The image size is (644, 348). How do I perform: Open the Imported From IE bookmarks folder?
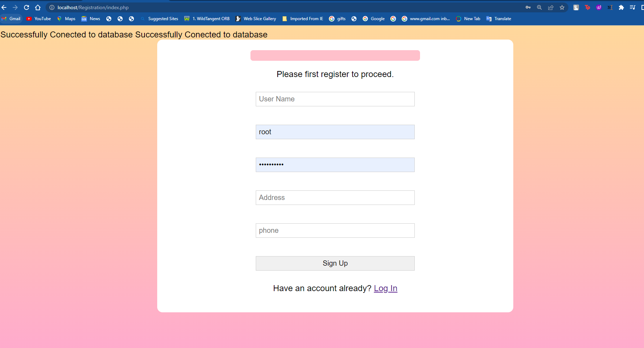point(303,18)
